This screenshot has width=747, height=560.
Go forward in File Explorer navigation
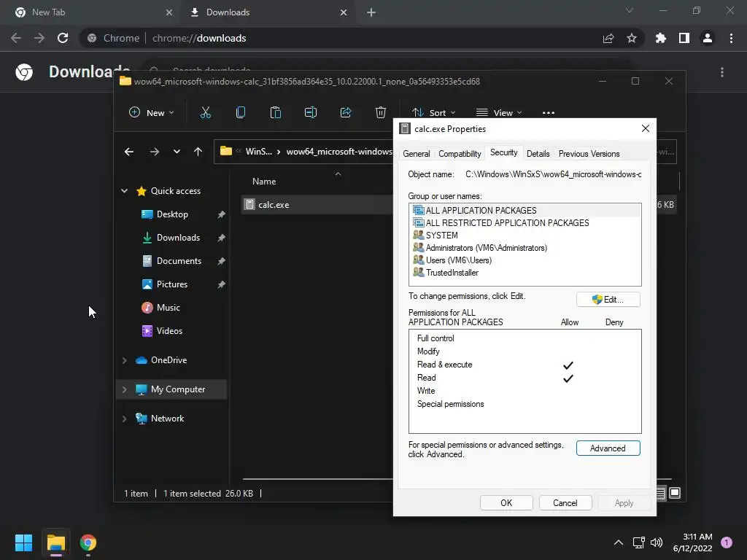[155, 152]
